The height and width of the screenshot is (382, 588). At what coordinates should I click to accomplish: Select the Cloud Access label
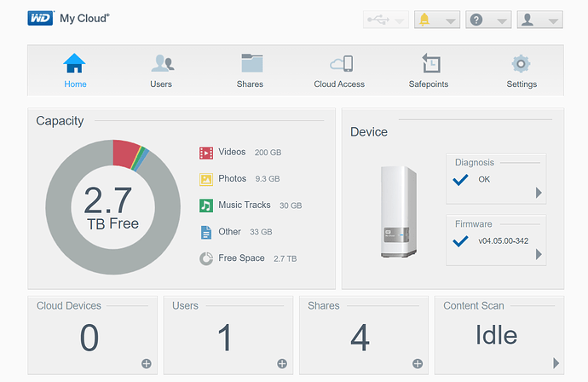coord(339,84)
